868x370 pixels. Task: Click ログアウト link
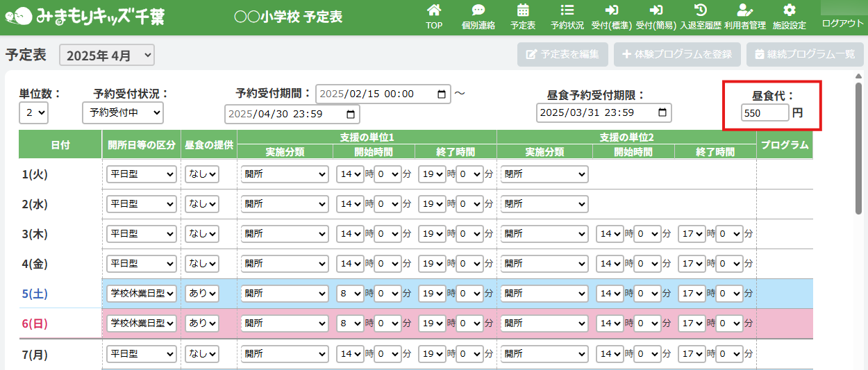(x=842, y=24)
